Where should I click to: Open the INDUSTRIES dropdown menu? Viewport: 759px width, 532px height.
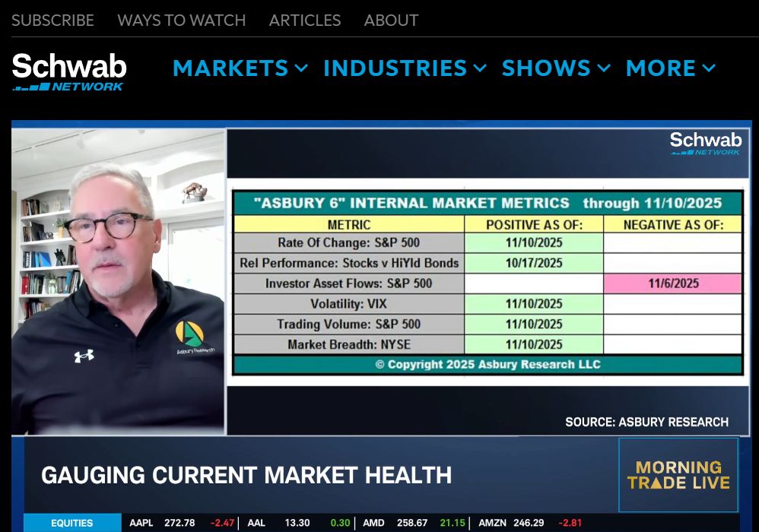pos(405,68)
